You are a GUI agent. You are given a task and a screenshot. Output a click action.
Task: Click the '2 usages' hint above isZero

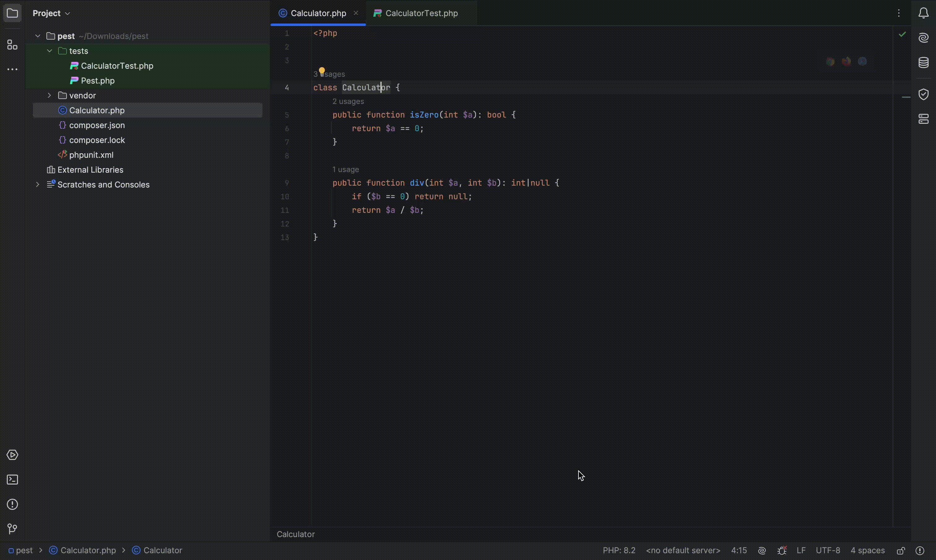click(348, 102)
